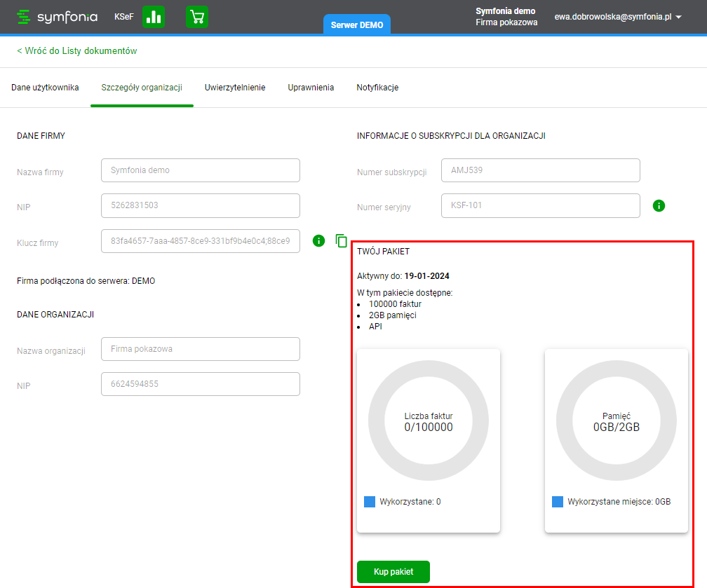Expand the user account dropdown arrow

(679, 17)
